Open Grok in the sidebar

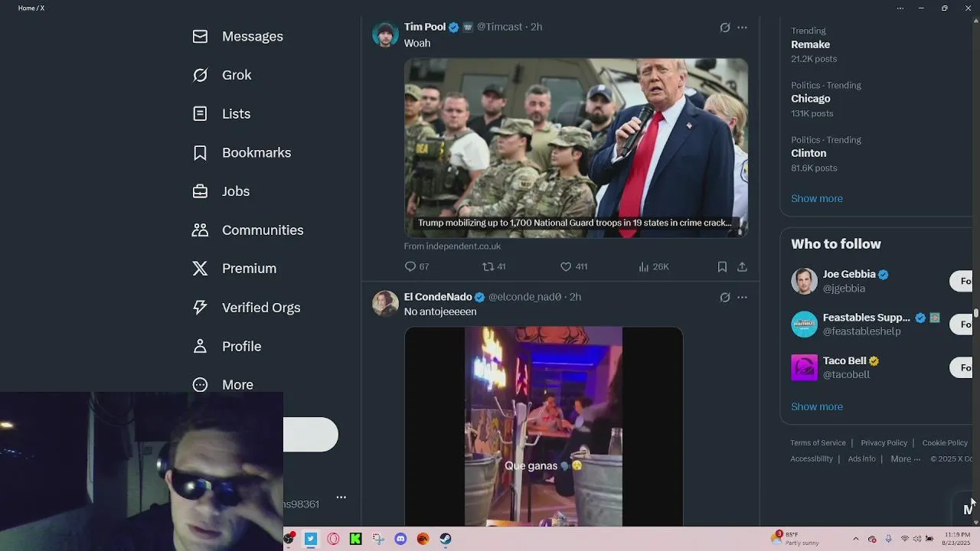[x=222, y=75]
